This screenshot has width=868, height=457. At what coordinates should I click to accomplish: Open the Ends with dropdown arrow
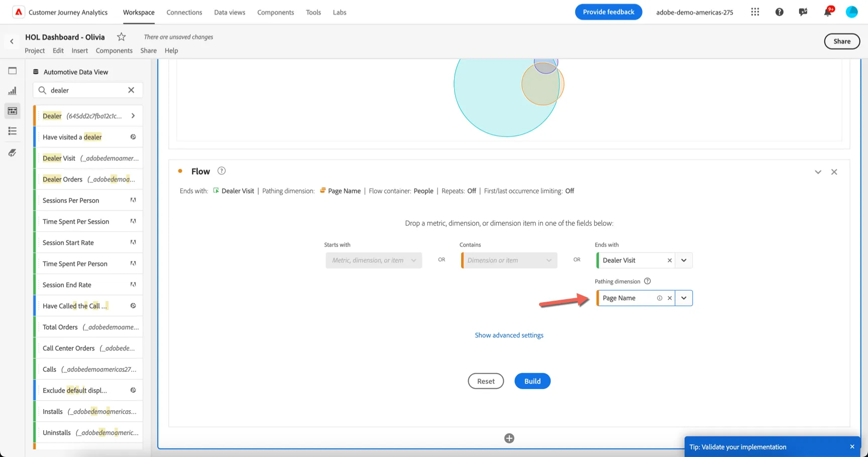684,260
